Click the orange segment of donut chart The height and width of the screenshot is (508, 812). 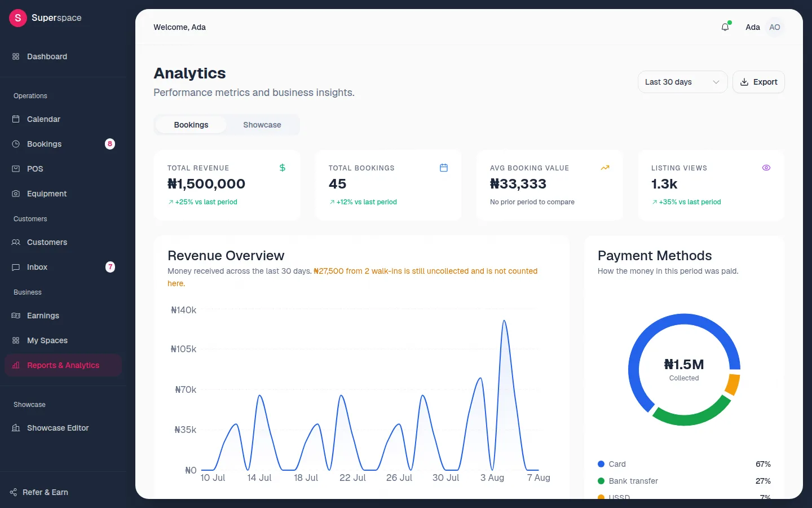coord(732,384)
